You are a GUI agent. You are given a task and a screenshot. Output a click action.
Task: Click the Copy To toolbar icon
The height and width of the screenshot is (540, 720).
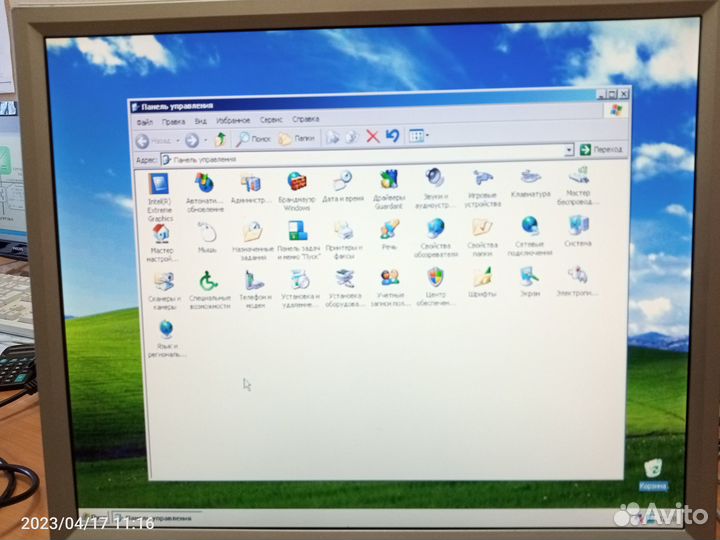pos(352,137)
